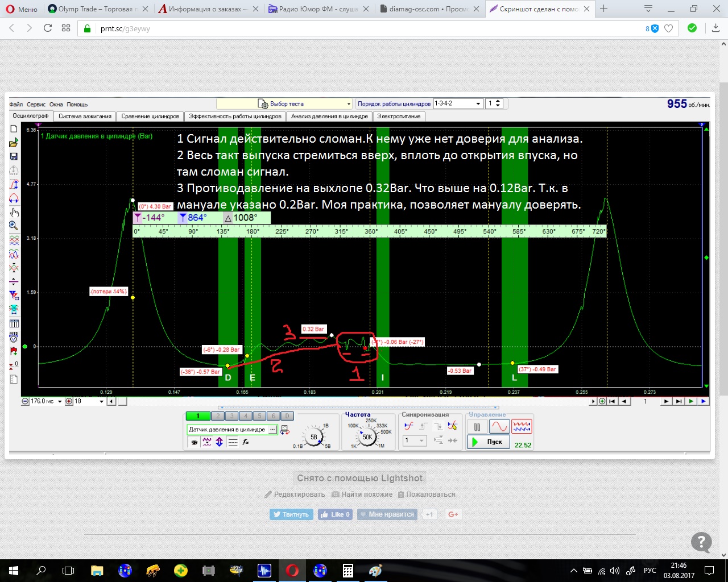The width and height of the screenshot is (728, 582).
Task: Toggle channel visibility eye icon
Action: pos(194,442)
